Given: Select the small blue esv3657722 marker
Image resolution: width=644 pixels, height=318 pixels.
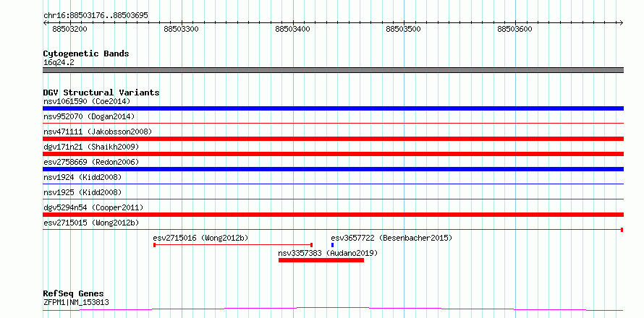Looking at the screenshot, I should tap(332, 245).
